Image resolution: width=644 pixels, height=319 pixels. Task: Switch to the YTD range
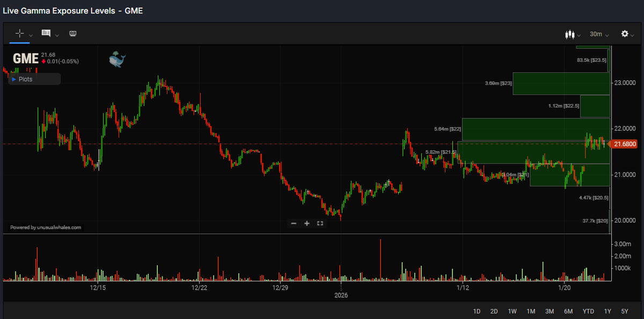click(589, 311)
